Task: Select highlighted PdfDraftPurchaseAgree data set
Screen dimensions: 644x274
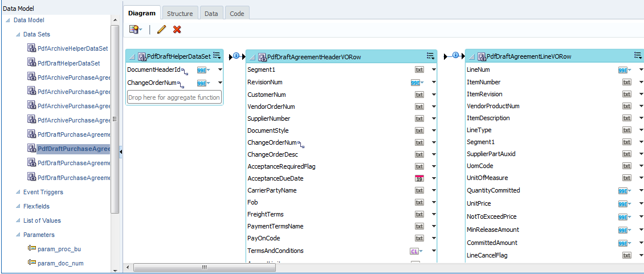Action: pyautogui.click(x=74, y=149)
